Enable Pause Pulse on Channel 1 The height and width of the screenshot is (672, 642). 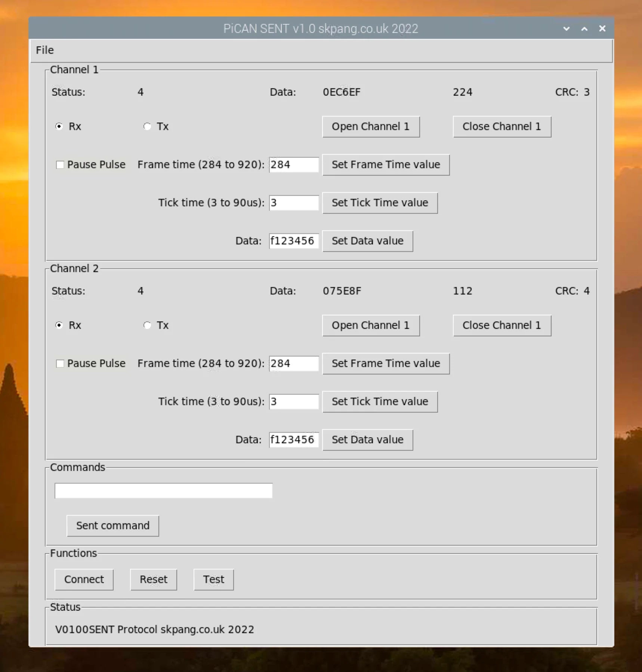(60, 164)
